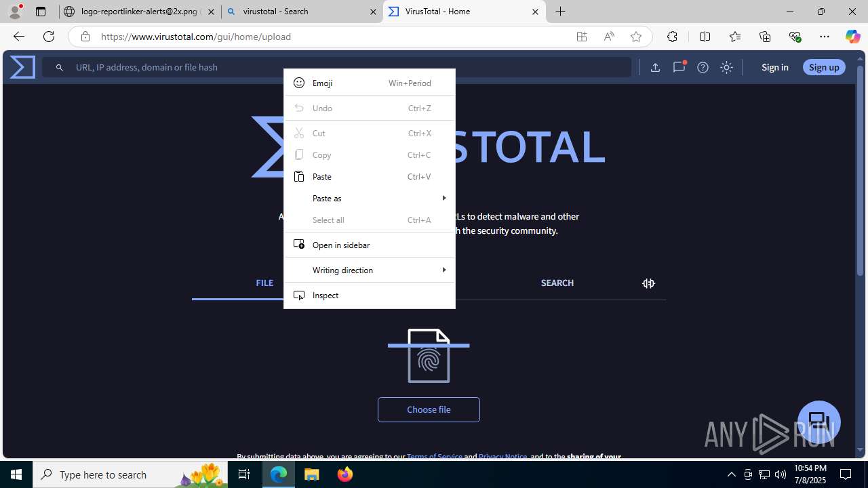The width and height of the screenshot is (868, 488).
Task: Open the notifications chat icon
Action: pos(679,67)
